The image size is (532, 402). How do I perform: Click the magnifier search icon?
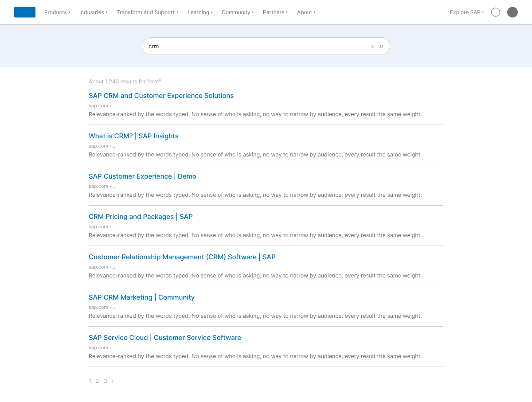click(x=381, y=47)
